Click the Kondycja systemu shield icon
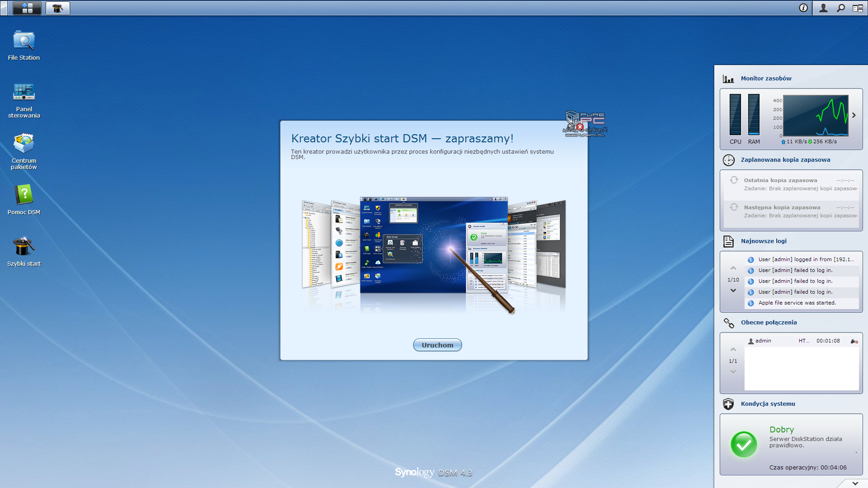 728,404
